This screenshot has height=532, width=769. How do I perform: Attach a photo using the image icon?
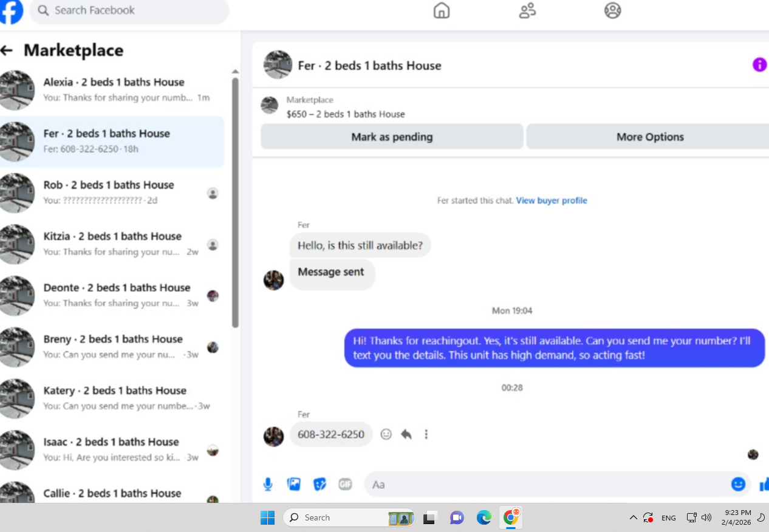click(x=294, y=484)
